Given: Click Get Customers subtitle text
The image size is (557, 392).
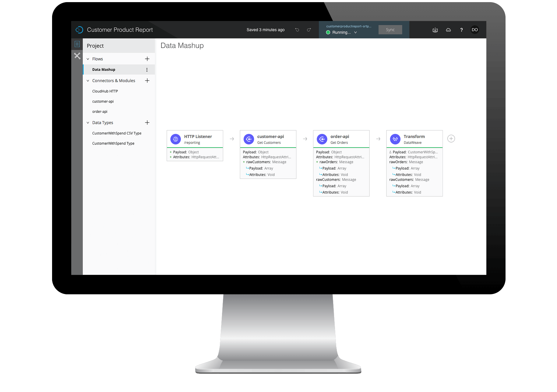Looking at the screenshot, I should coord(269,143).
